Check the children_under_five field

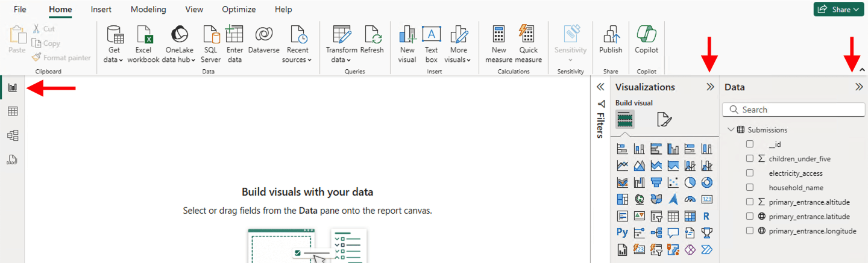[750, 159]
